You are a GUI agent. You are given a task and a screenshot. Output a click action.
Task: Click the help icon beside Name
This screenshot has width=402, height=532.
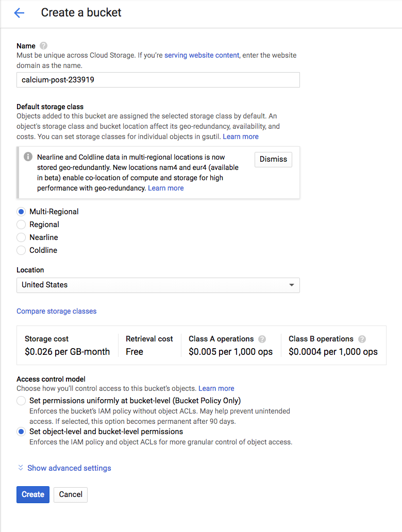click(43, 46)
